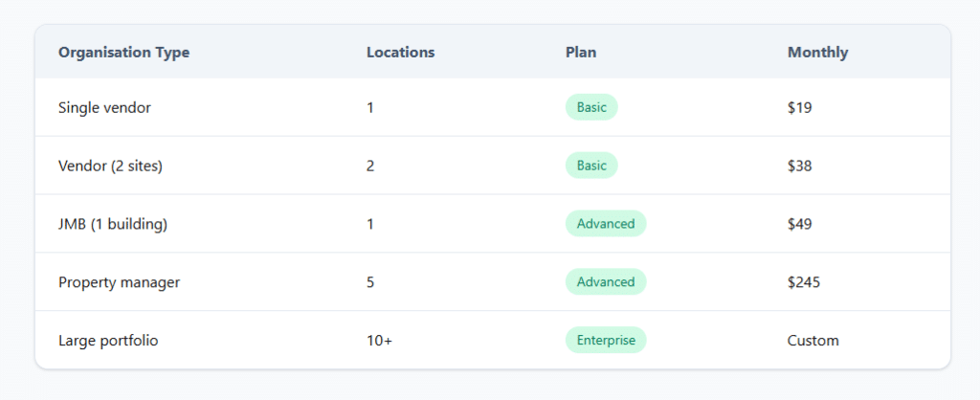Click the Advanced badge for JMB row
The width and height of the screenshot is (980, 400).
tap(606, 224)
